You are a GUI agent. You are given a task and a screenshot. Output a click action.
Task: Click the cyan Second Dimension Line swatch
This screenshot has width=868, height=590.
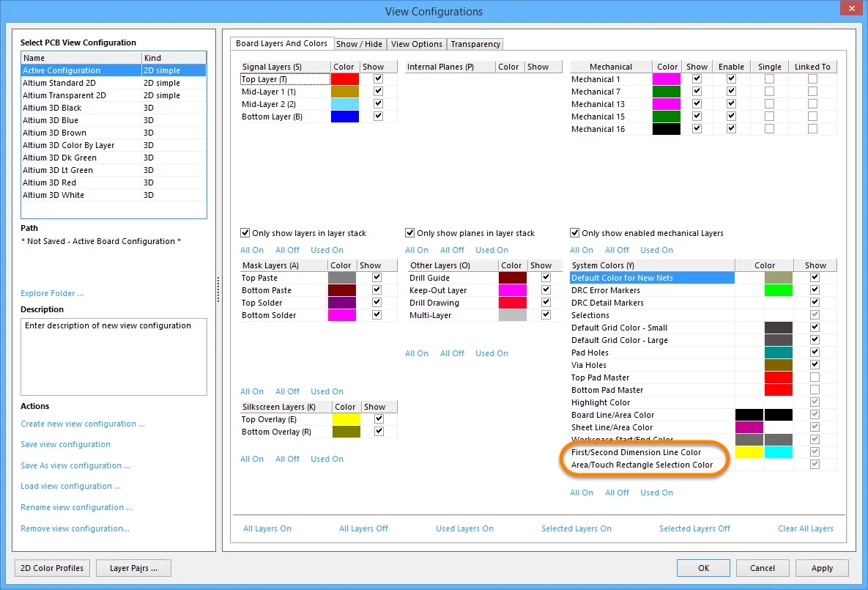pyautogui.click(x=779, y=452)
